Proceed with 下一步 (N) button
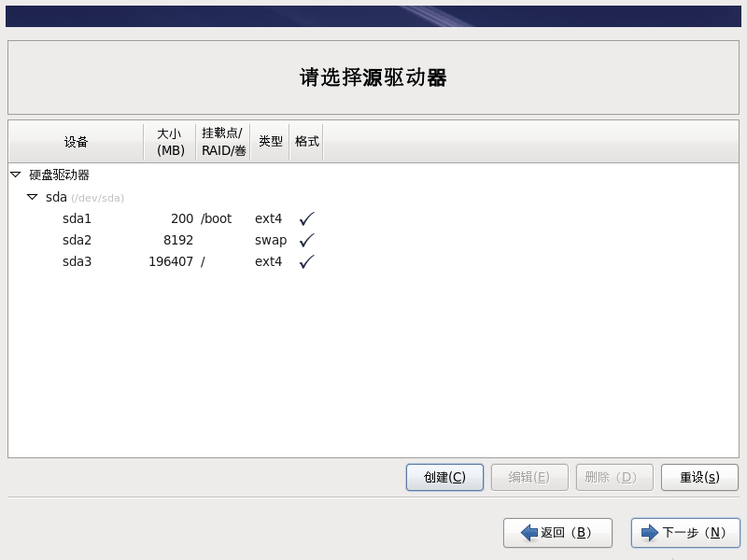This screenshot has height=560, width=747. 685,532
